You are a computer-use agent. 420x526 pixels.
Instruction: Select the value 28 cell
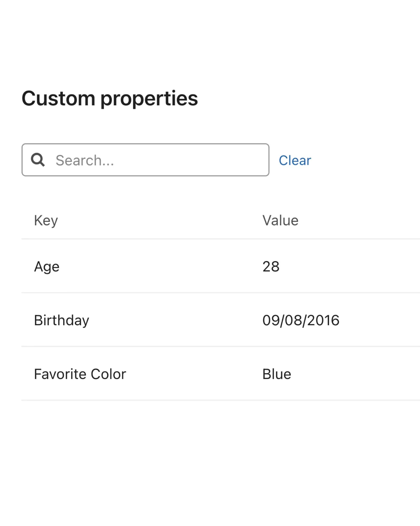point(271,266)
